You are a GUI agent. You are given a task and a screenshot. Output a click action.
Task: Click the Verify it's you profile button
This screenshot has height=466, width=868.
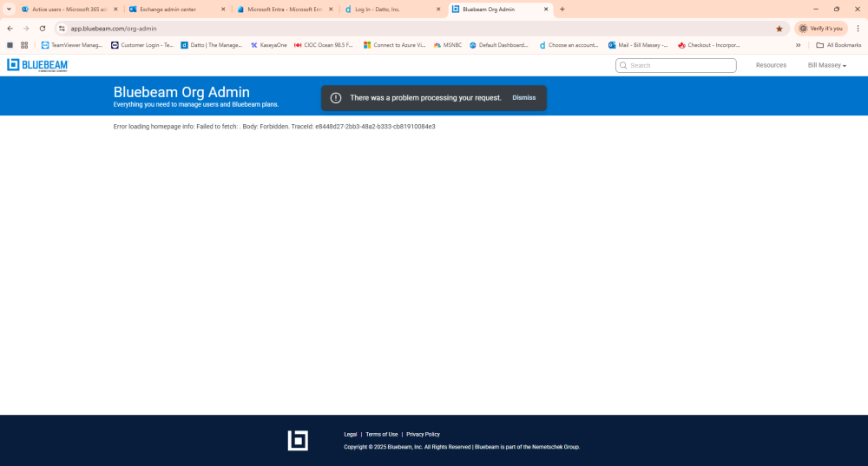[821, 29]
